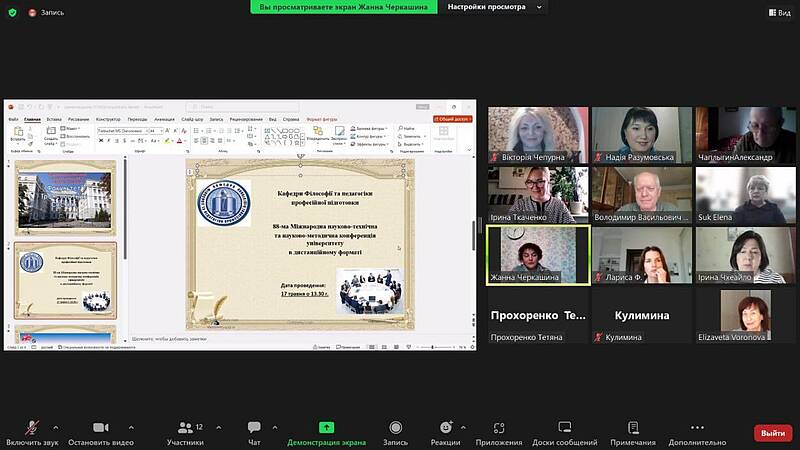Click the font color letter A icon
Image resolution: width=800 pixels, height=450 pixels.
(x=179, y=140)
